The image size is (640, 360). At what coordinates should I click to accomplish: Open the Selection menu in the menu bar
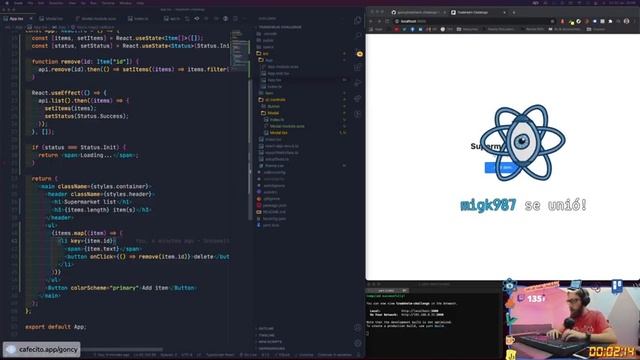click(56, 3)
